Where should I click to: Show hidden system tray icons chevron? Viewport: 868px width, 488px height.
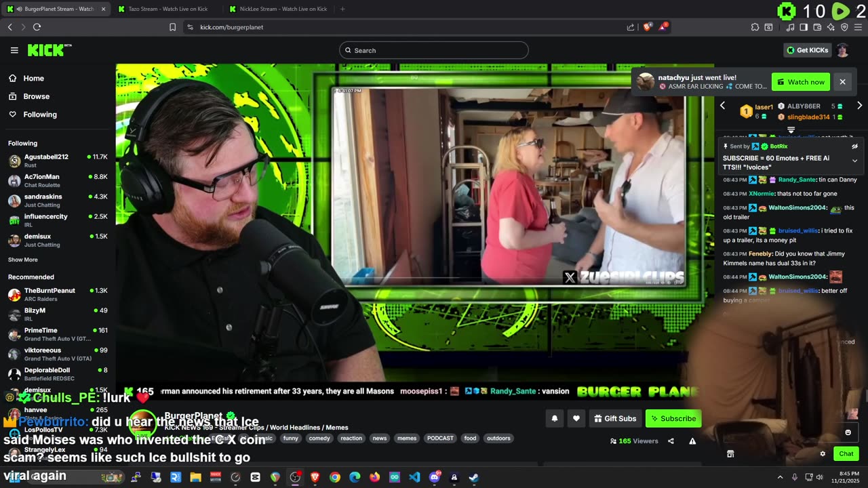click(x=780, y=477)
